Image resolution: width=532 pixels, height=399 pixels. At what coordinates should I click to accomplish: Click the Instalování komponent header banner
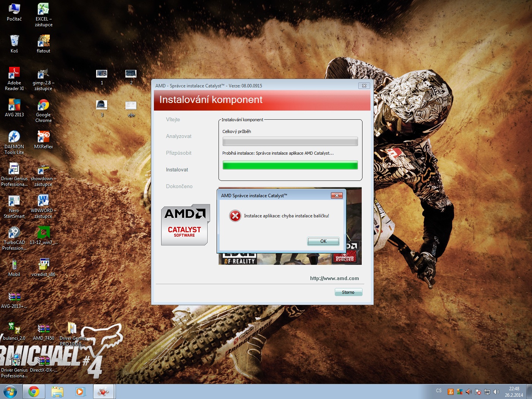pyautogui.click(x=262, y=100)
